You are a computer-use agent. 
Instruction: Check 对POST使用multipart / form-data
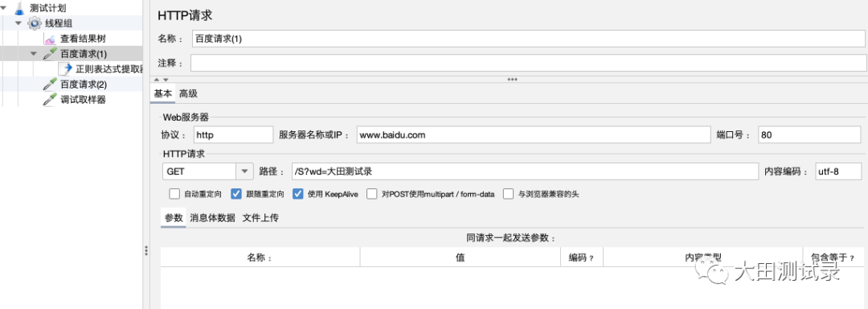pos(372,194)
